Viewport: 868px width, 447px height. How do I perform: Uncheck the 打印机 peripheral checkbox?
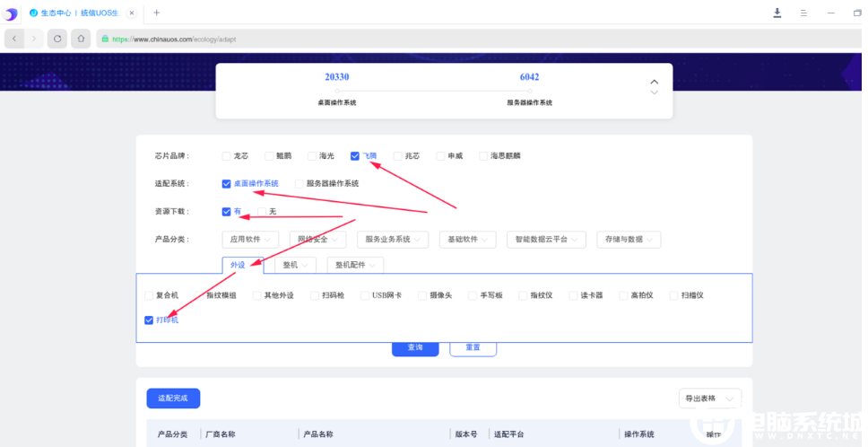pos(149,320)
